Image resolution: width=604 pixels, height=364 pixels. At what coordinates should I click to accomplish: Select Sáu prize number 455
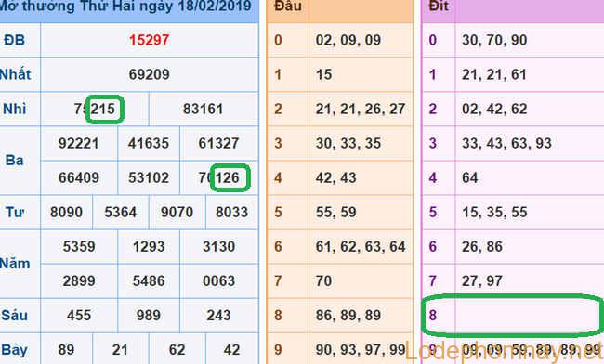point(79,315)
